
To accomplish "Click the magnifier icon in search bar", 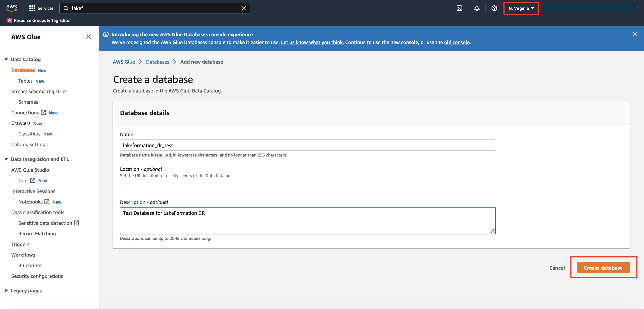I will click(x=66, y=8).
